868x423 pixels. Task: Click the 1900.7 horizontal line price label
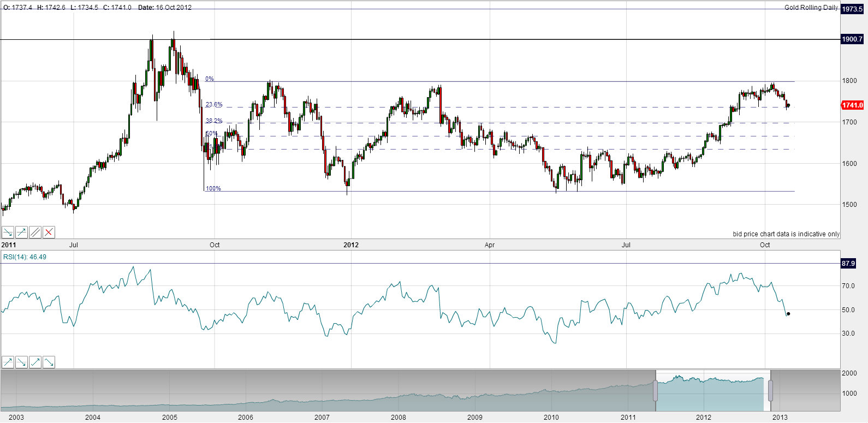tap(852, 39)
